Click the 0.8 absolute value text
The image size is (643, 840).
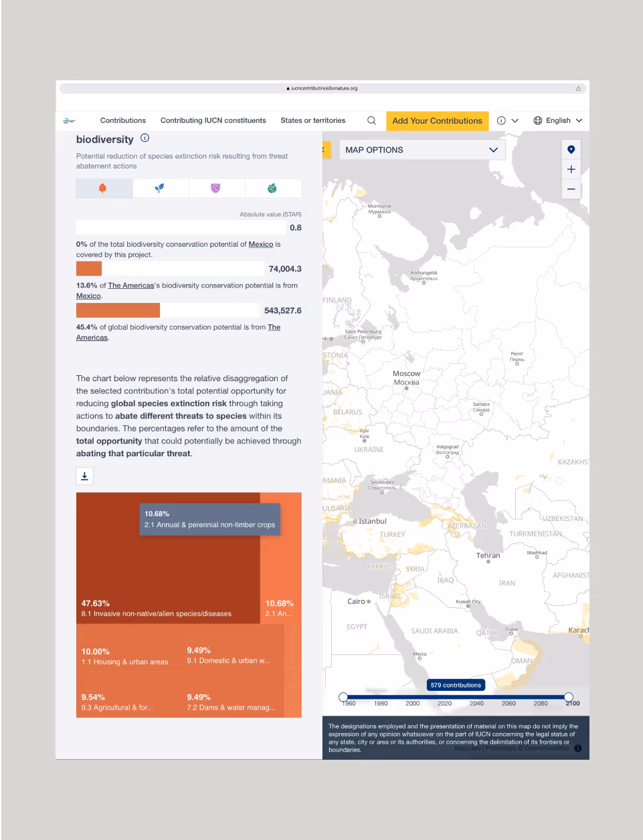296,228
